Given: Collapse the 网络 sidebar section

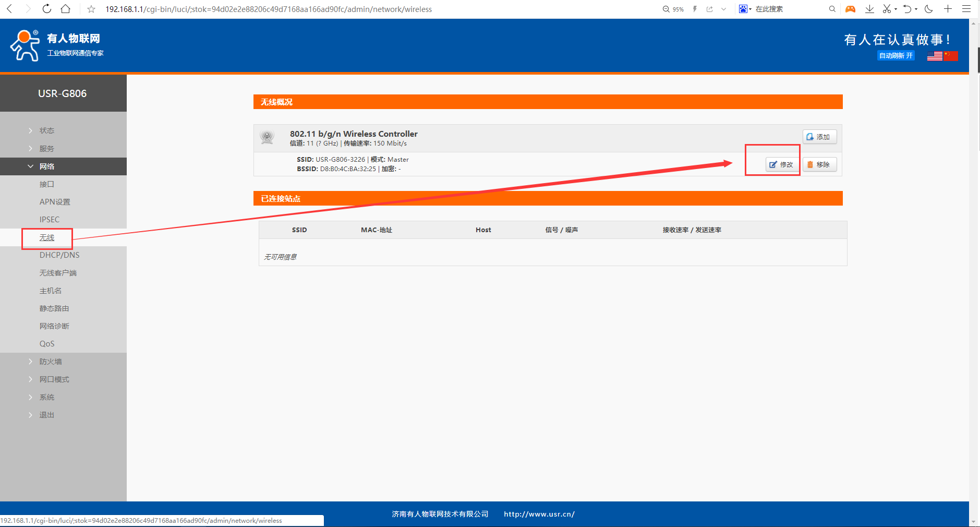Looking at the screenshot, I should click(x=47, y=166).
